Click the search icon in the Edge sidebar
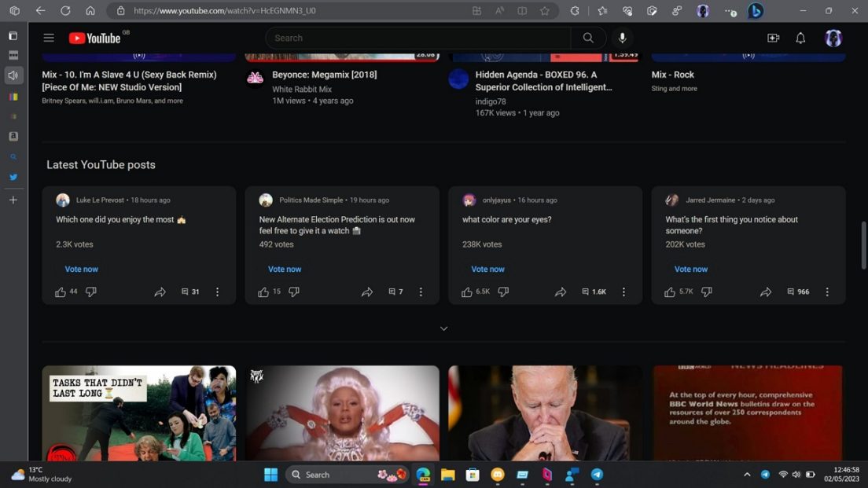Image resolution: width=868 pixels, height=488 pixels. (13, 156)
